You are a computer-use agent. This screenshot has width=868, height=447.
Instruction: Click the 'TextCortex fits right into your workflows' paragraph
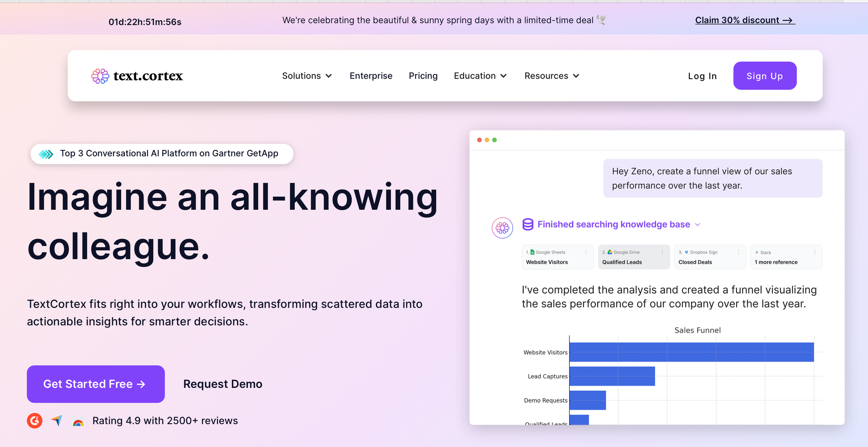point(225,313)
